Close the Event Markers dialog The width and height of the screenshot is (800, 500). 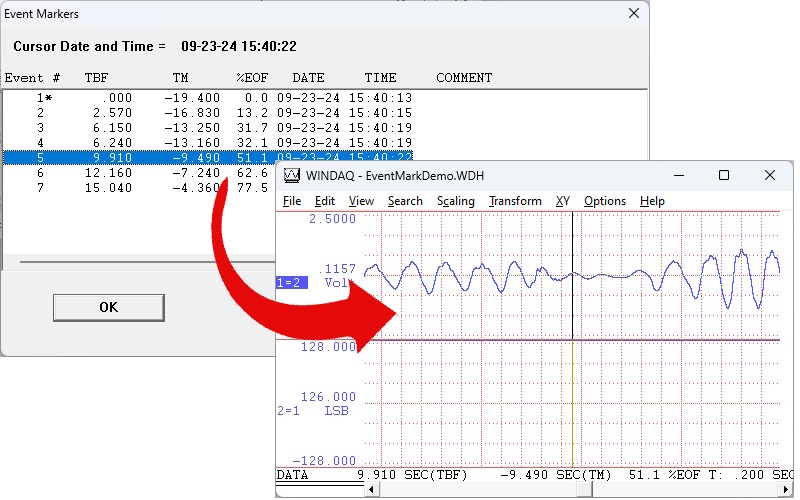634,13
